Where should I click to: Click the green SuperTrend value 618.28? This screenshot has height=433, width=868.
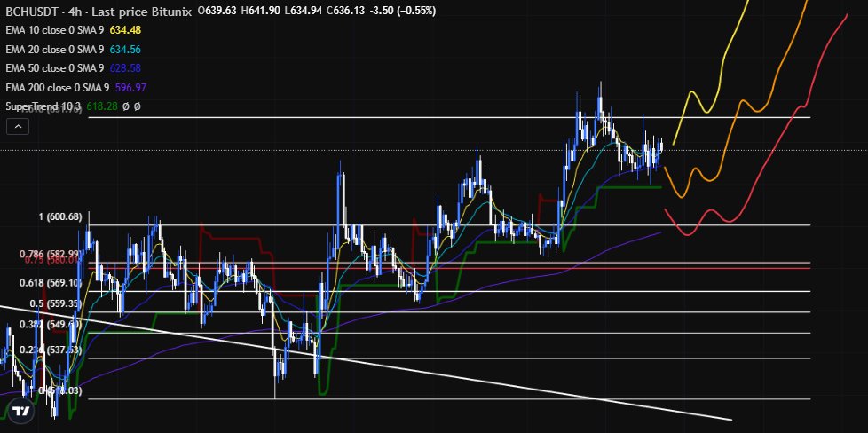click(102, 106)
